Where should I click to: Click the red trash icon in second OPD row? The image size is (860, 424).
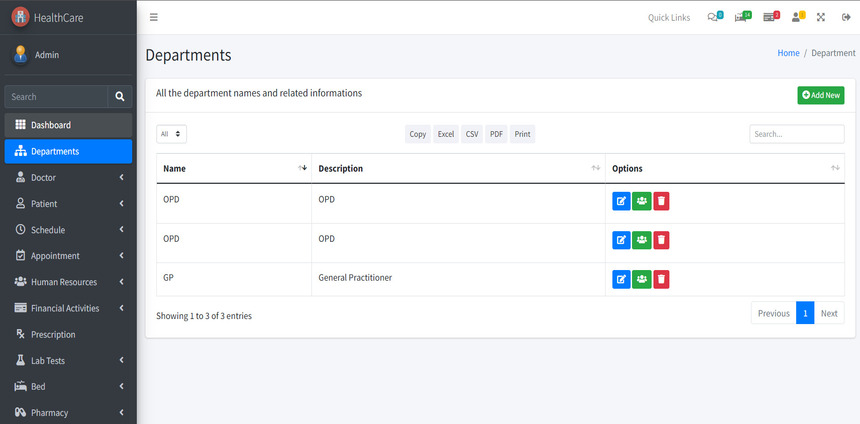pos(661,240)
